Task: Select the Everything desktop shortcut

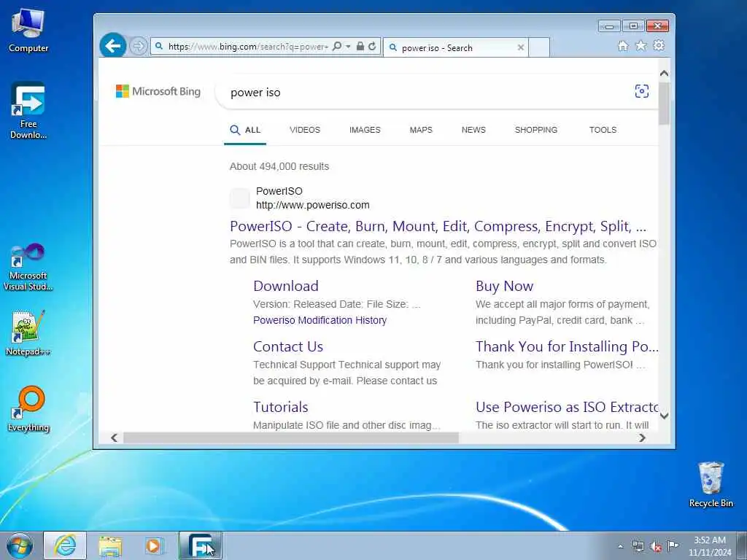Action: tap(28, 408)
